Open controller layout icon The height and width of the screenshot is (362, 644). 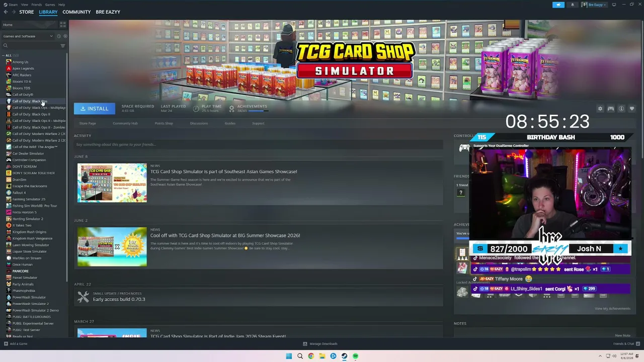click(611, 109)
